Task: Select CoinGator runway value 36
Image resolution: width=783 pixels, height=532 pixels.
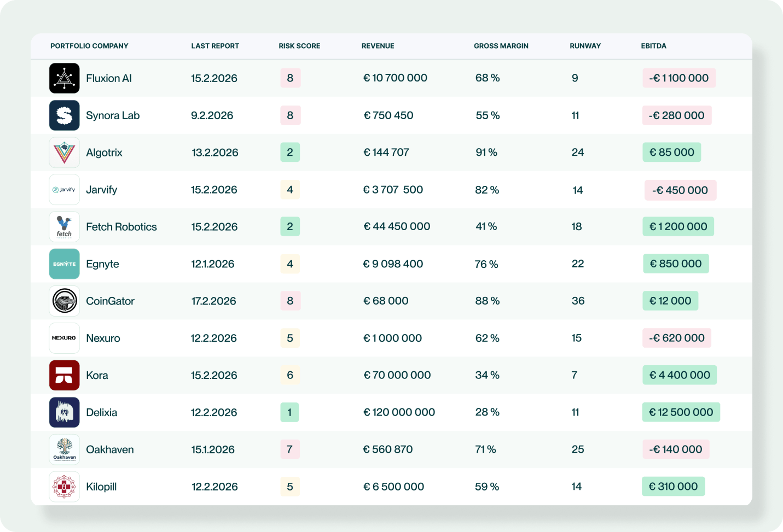Action: 578,301
